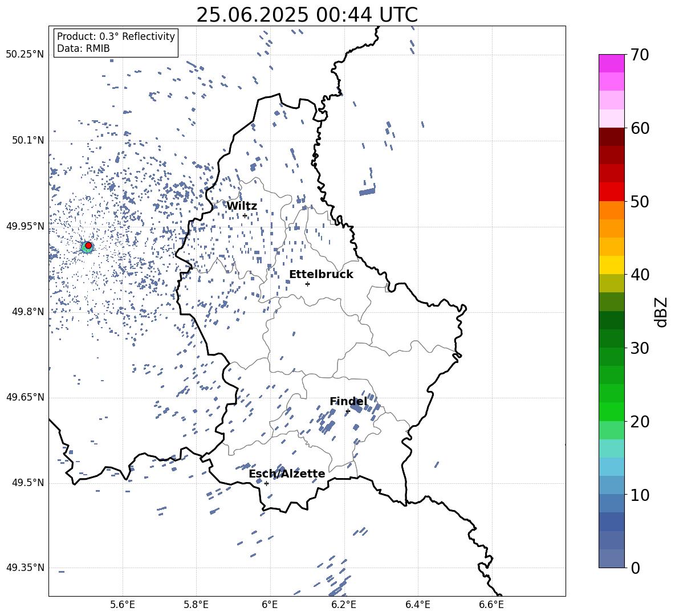The image size is (675, 616).
Task: Click the colorbar tick label 0
Action: [x=635, y=568]
